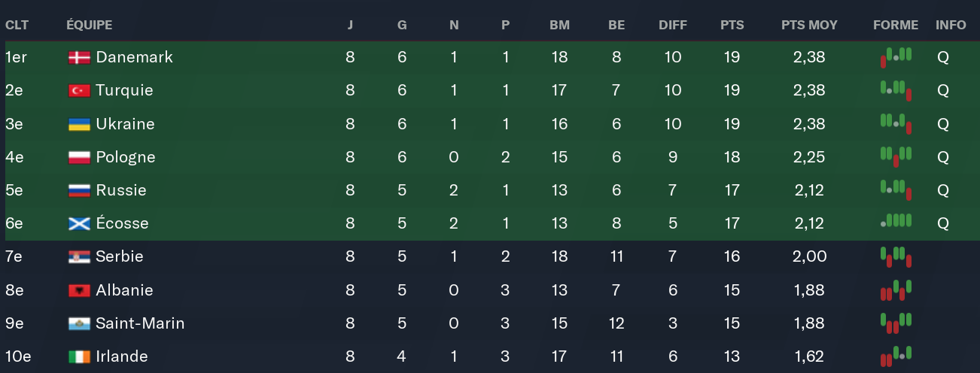Click Danemark's form indicator bars
Image resolution: width=980 pixels, height=373 pixels.
coord(896,56)
